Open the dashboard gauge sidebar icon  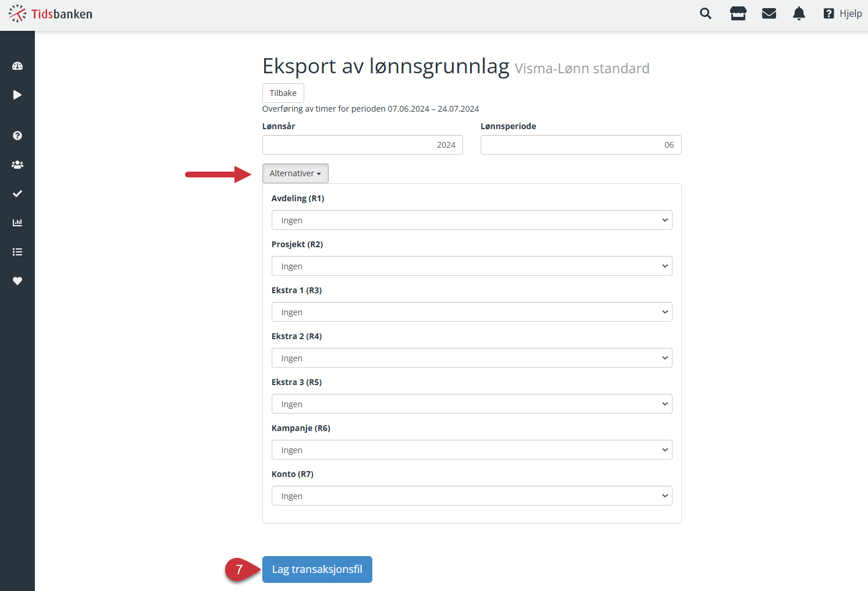(x=17, y=66)
